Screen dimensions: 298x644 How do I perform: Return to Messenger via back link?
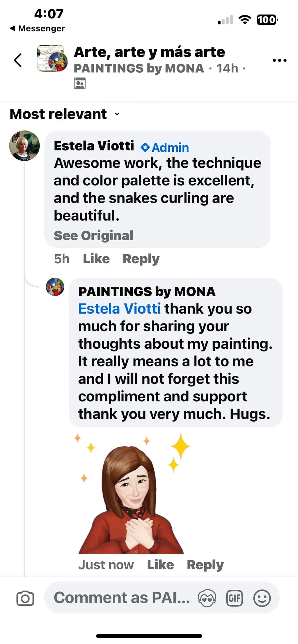click(37, 28)
